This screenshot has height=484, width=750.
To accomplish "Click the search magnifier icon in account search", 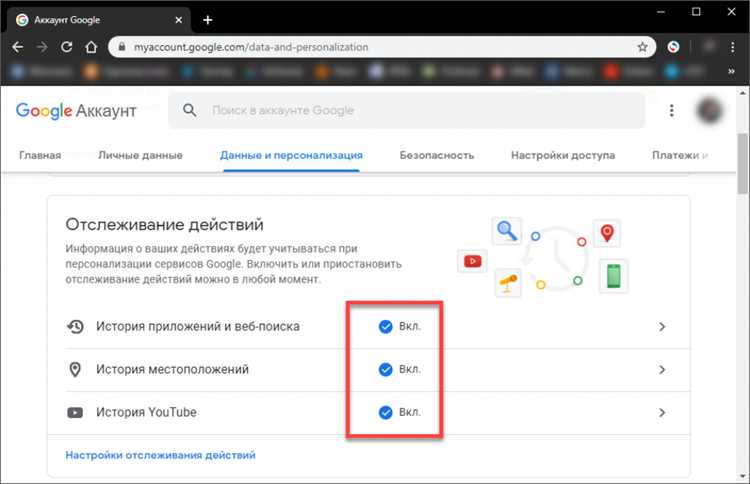I will click(x=189, y=110).
